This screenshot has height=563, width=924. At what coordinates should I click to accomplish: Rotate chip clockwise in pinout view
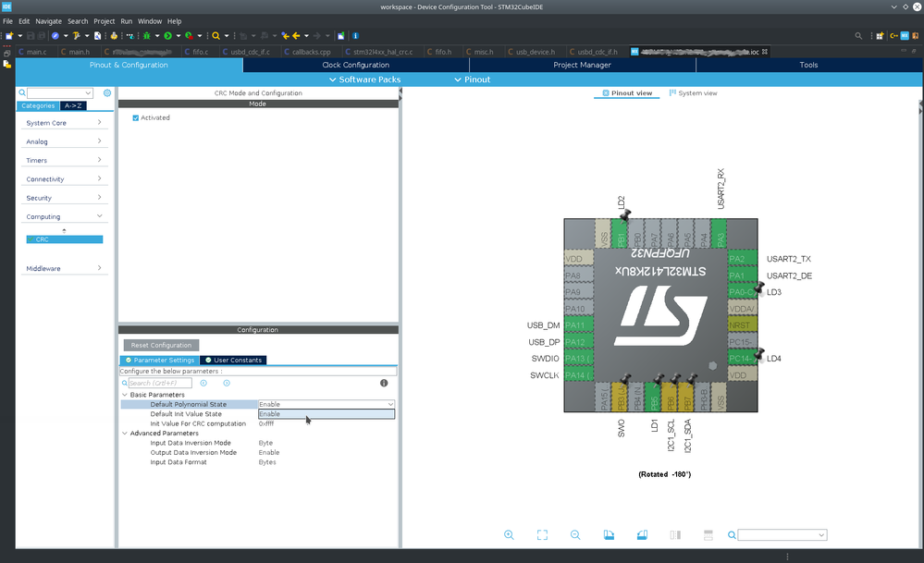[609, 534]
